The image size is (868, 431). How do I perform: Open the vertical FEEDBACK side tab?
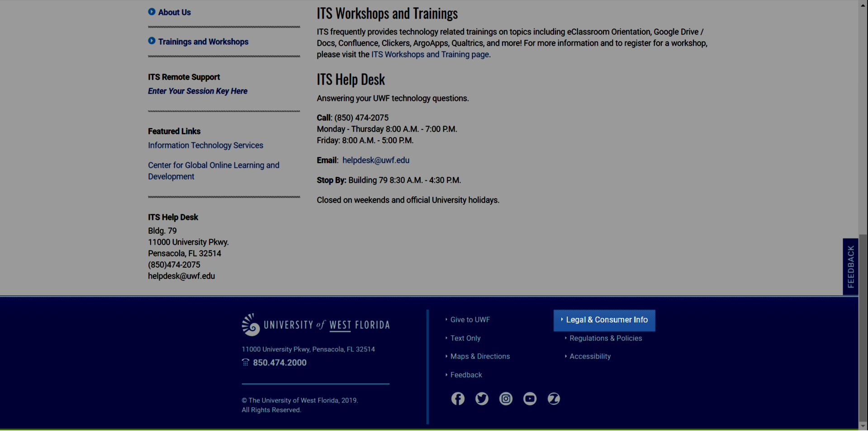pyautogui.click(x=850, y=267)
